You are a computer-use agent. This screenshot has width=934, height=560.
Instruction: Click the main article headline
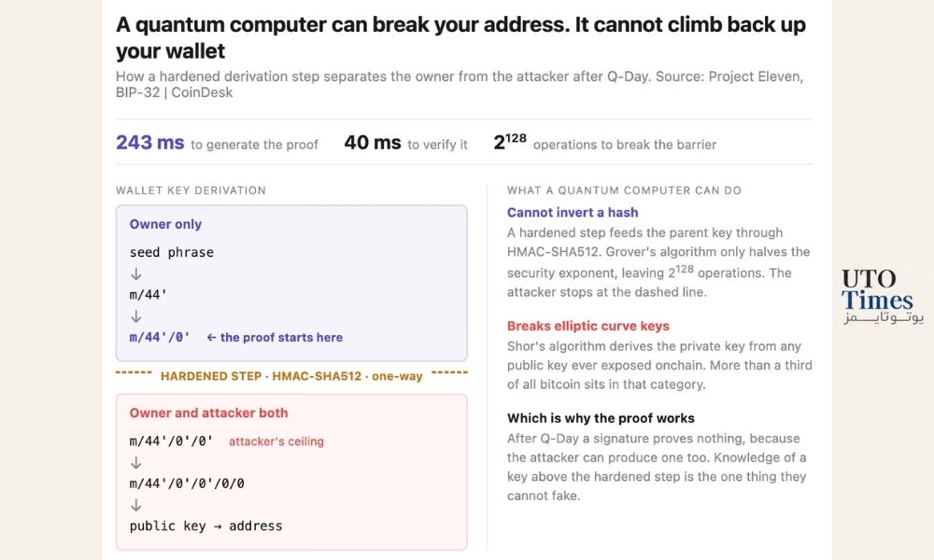(460, 37)
